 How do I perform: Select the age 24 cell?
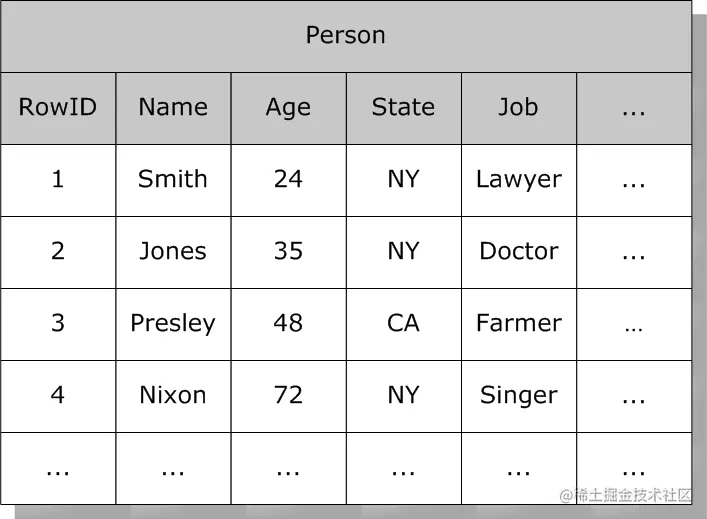(288, 179)
